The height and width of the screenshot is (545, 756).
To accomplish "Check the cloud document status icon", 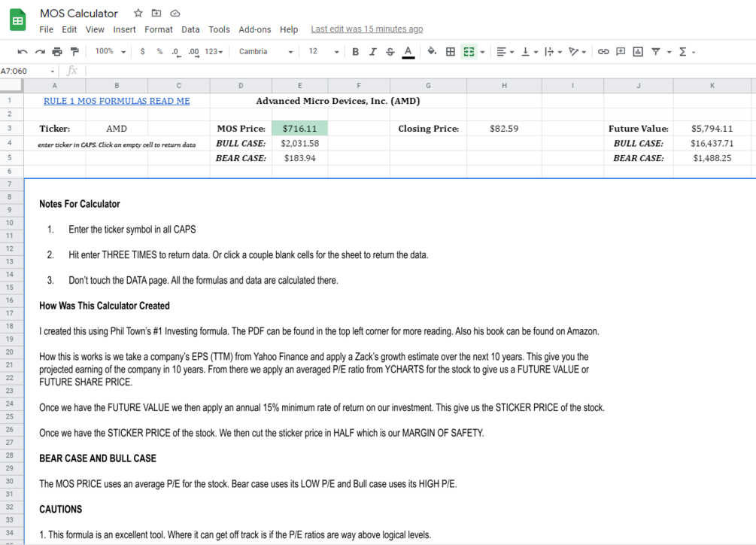I will 175,13.
